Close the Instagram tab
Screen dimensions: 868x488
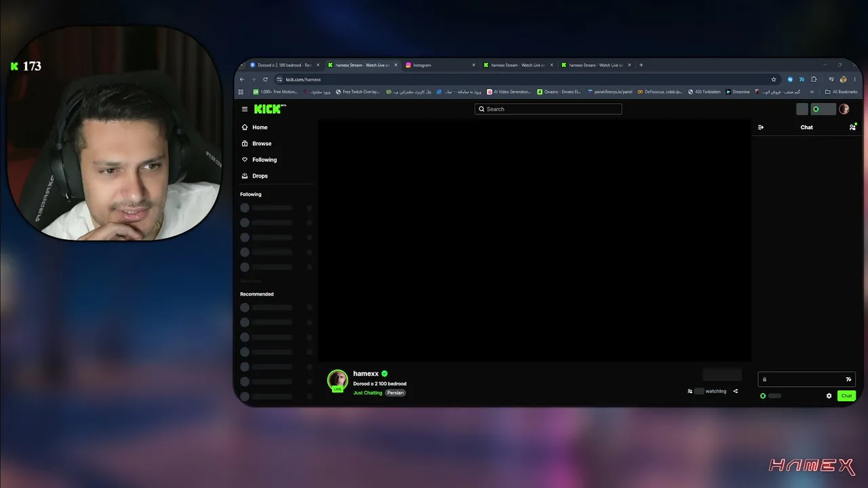click(473, 65)
